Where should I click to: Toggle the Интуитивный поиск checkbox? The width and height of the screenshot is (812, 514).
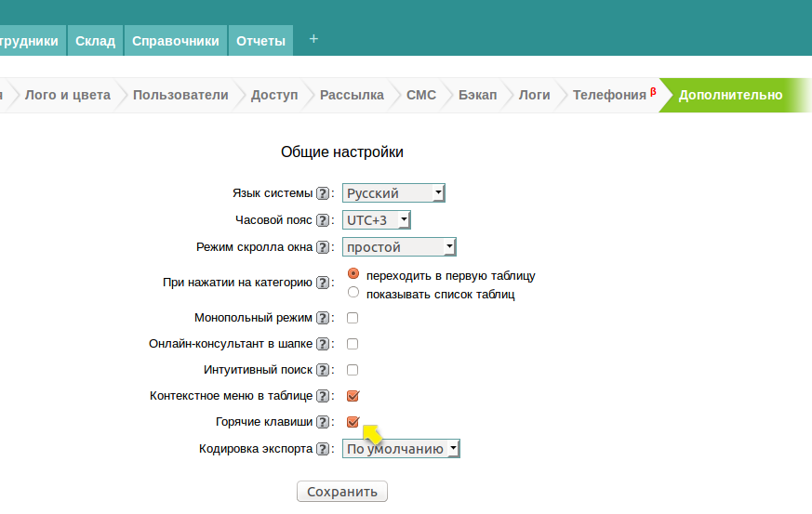point(353,370)
